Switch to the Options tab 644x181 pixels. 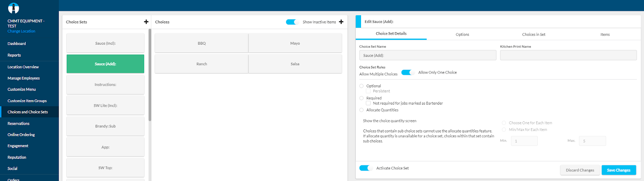click(x=462, y=35)
